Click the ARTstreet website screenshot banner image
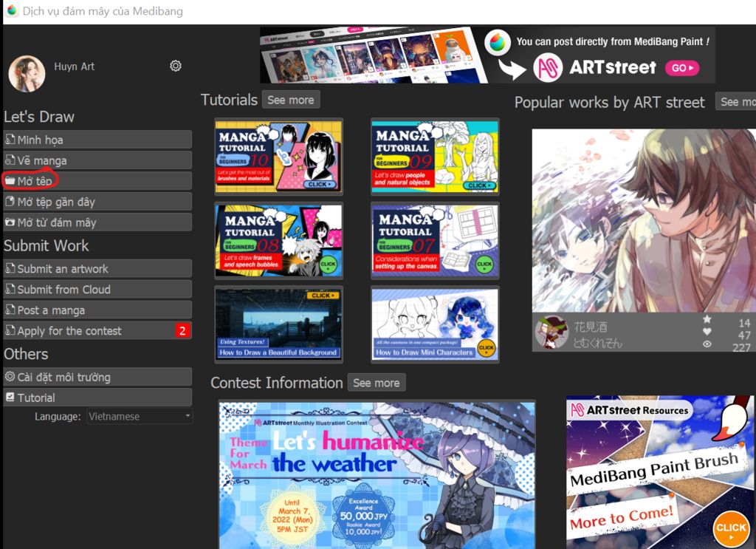The image size is (756, 549). tap(374, 55)
